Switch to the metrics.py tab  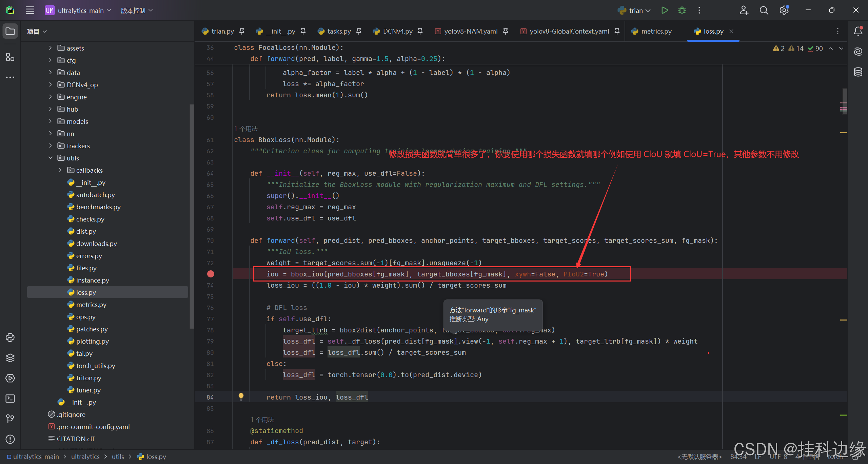(656, 31)
